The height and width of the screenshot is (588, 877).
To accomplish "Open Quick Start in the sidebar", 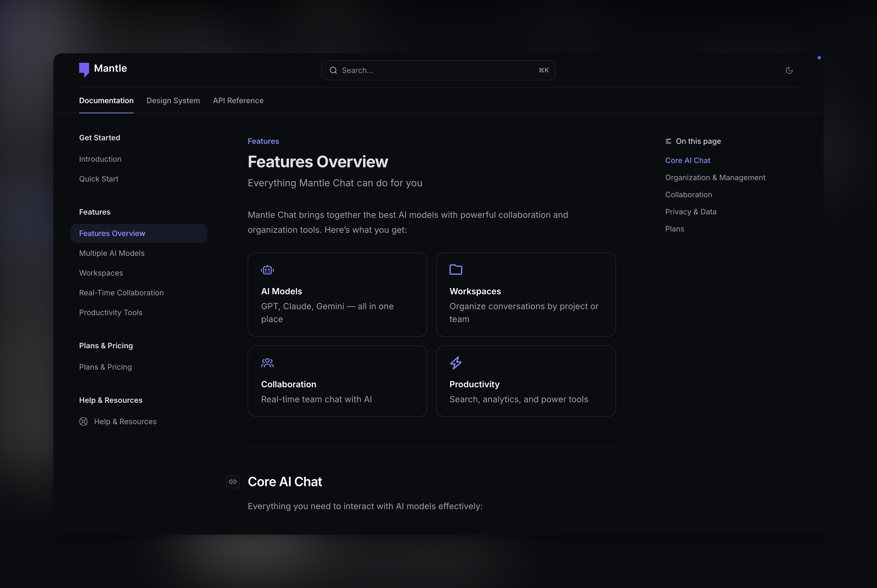I will point(99,179).
